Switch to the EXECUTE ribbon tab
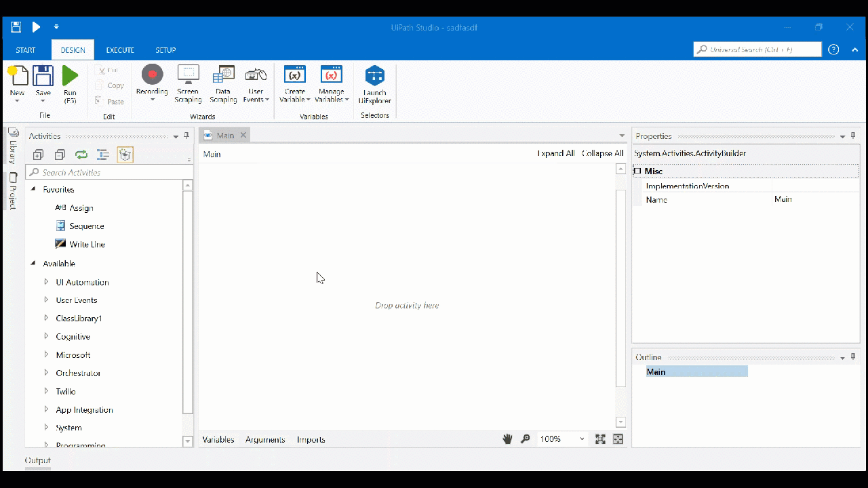Viewport: 868px width, 488px height. 120,50
